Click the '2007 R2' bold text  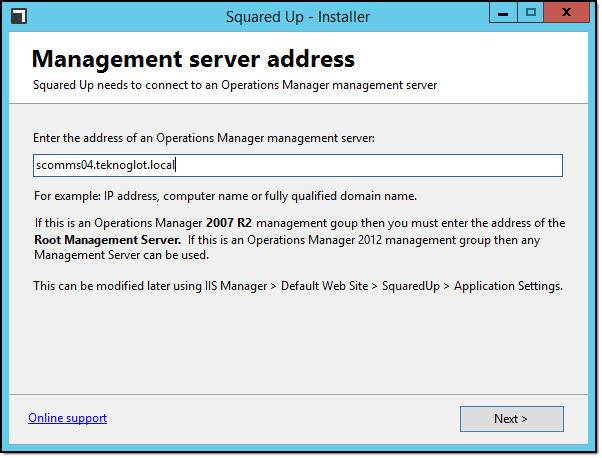[x=229, y=223]
